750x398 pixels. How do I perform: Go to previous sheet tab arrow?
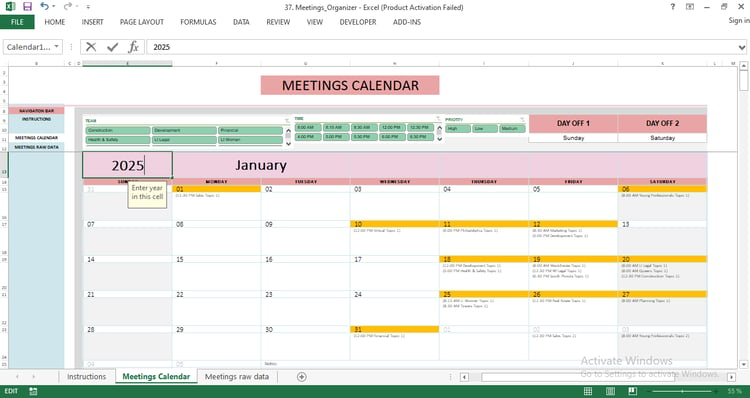click(18, 377)
